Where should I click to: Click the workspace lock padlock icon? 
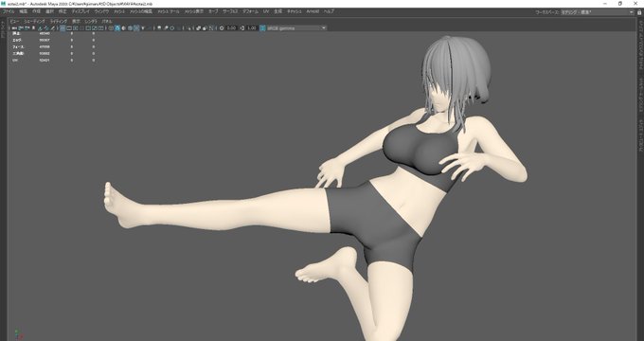coord(639,12)
